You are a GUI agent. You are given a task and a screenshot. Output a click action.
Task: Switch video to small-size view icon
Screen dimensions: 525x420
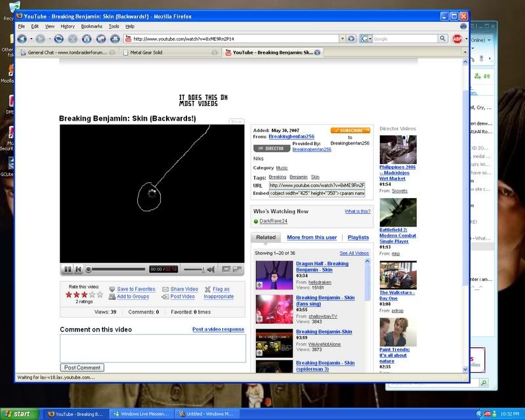point(226,269)
